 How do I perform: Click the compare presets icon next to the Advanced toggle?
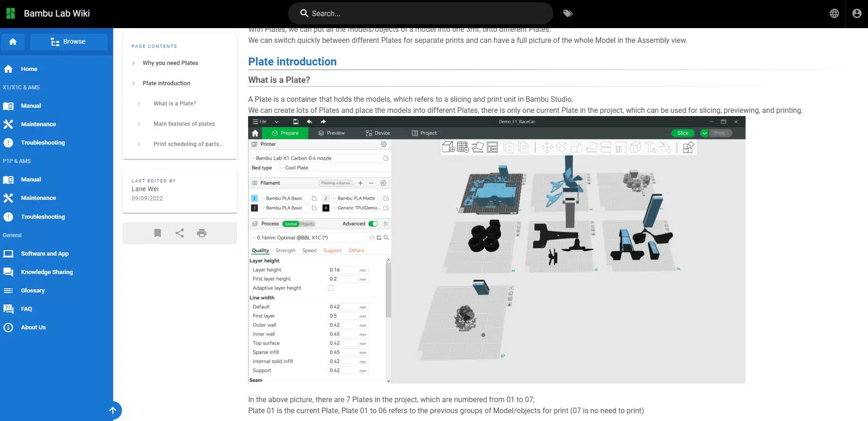(386, 224)
